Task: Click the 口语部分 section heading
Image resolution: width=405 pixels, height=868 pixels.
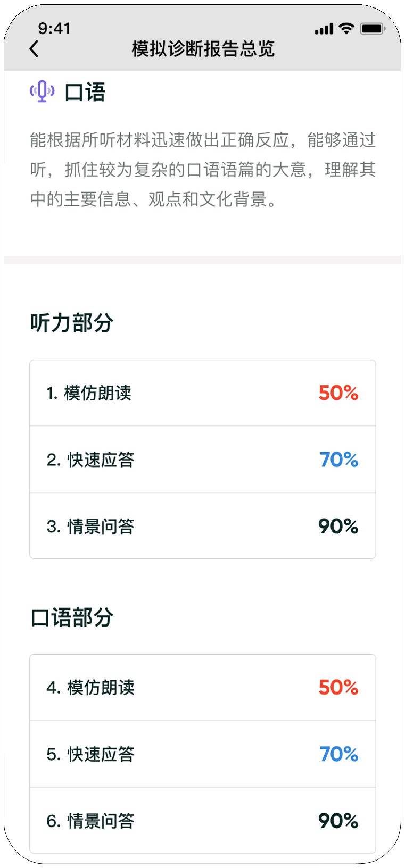Action: pos(72,617)
